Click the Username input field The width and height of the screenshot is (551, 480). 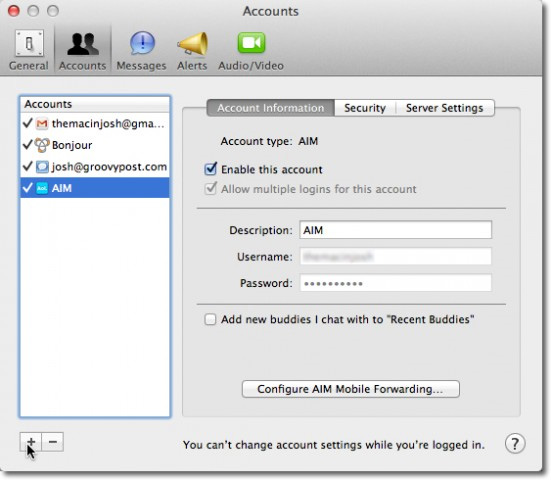395,257
